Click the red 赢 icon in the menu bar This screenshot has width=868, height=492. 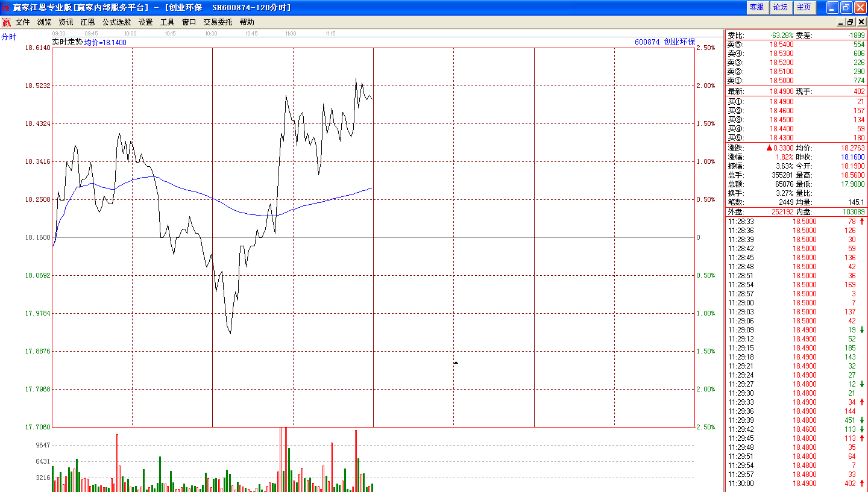7,21
